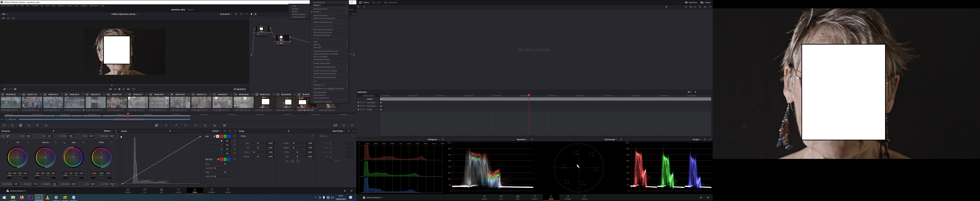Open the Parade scope type dropdown
The image size is (980, 201).
697,139
